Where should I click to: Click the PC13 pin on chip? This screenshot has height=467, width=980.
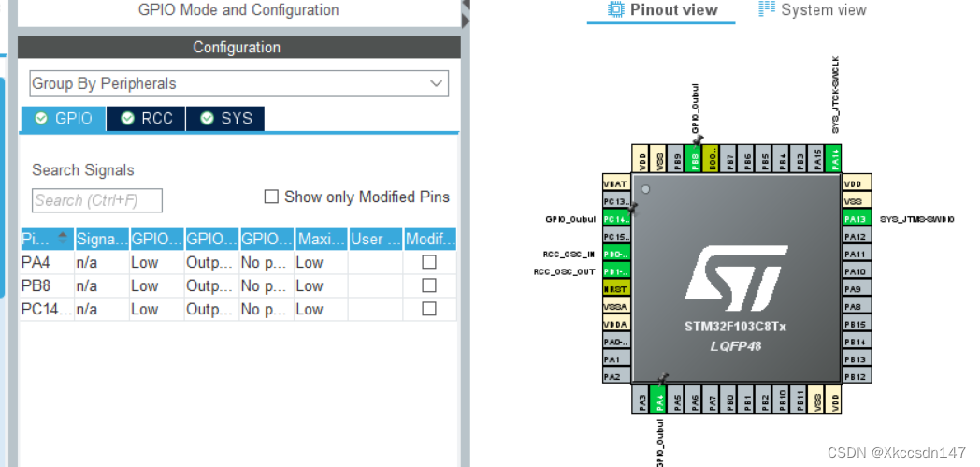pos(616,202)
